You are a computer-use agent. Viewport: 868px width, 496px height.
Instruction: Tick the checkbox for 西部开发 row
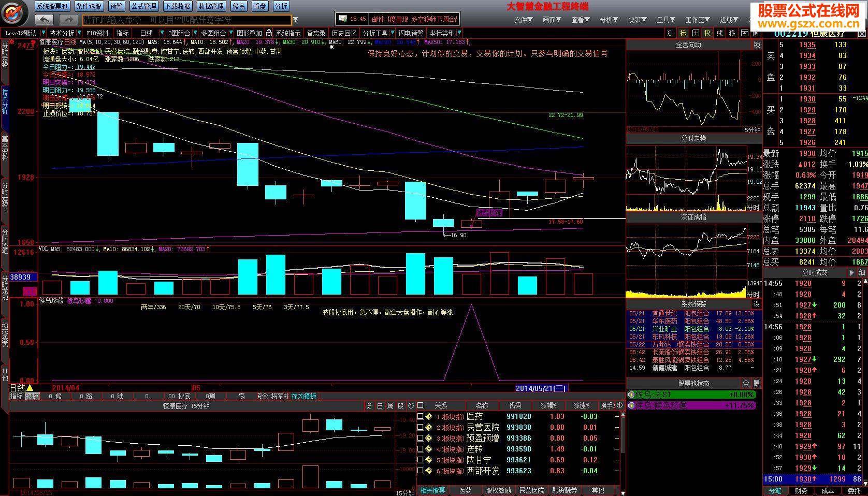click(421, 471)
